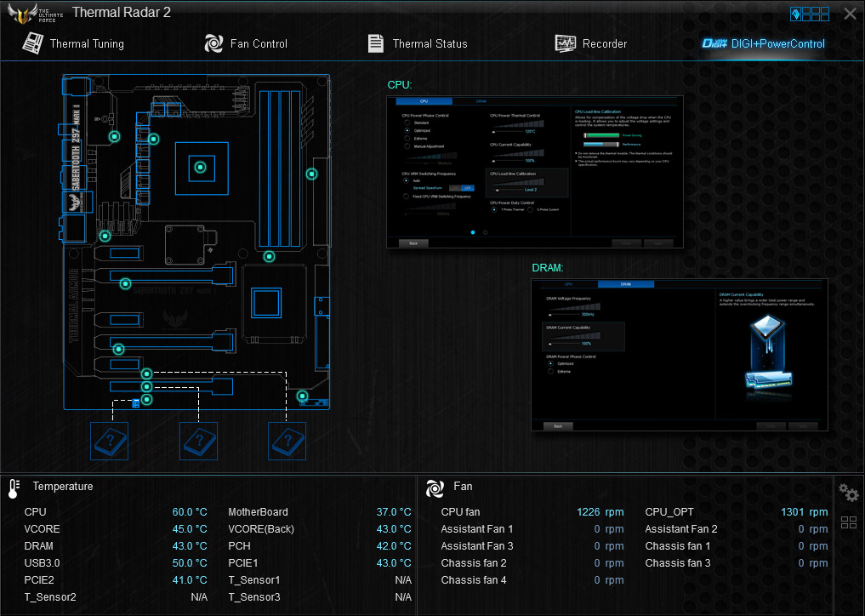Click the USB3.0 value "50.0 °C"

[x=190, y=563]
